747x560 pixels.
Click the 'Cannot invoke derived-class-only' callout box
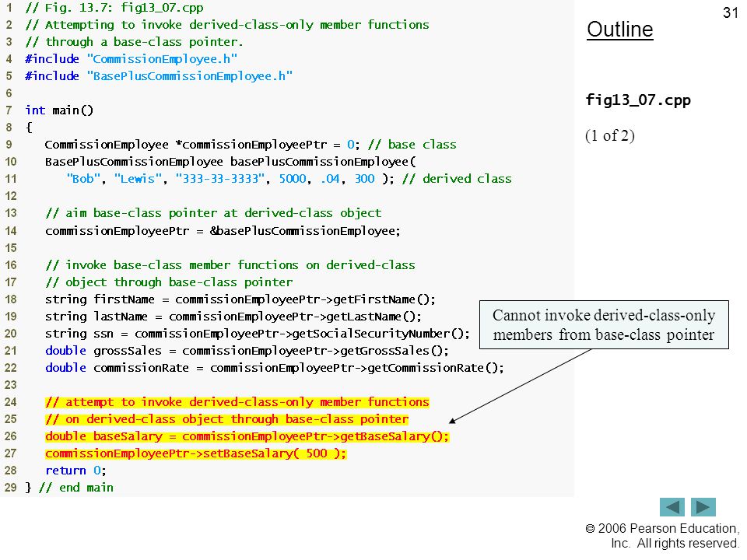[x=604, y=325]
